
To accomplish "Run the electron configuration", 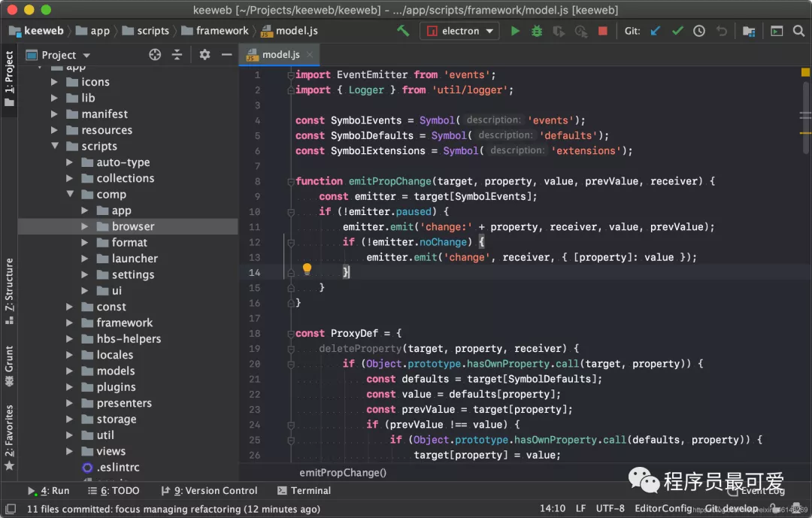I will click(x=515, y=31).
